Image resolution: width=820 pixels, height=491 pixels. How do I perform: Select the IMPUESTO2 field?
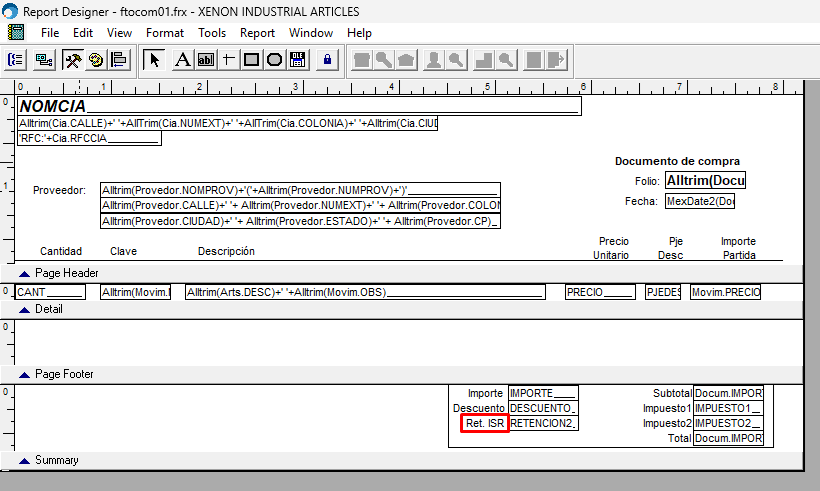coord(728,424)
